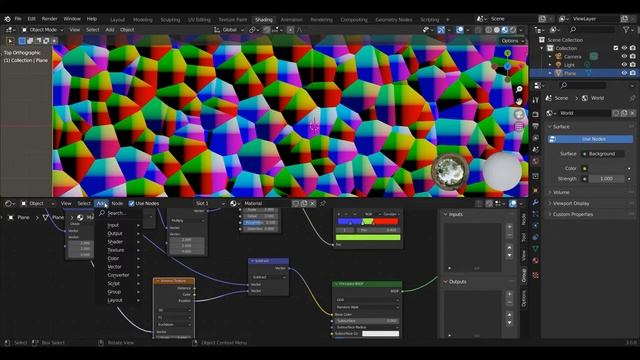Add a new workspace with plus icon
640x360 pixels.
[x=447, y=20]
